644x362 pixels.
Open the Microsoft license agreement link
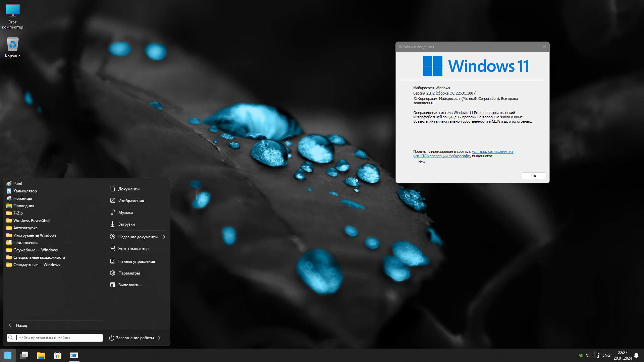click(492, 152)
